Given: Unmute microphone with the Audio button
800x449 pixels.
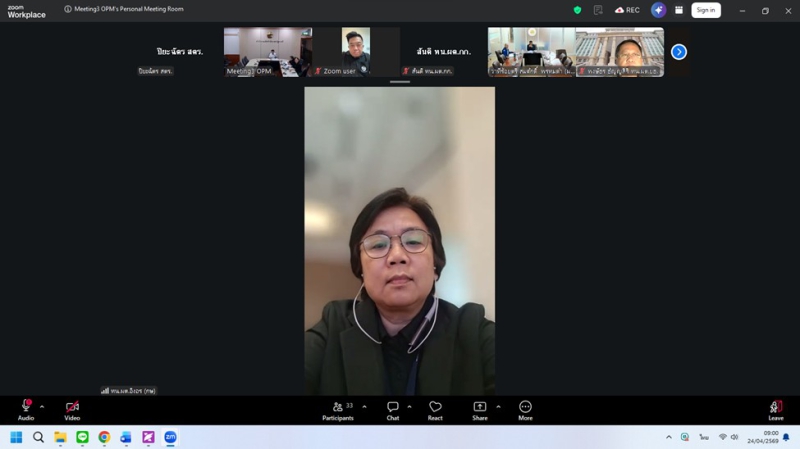Looking at the screenshot, I should [26, 408].
